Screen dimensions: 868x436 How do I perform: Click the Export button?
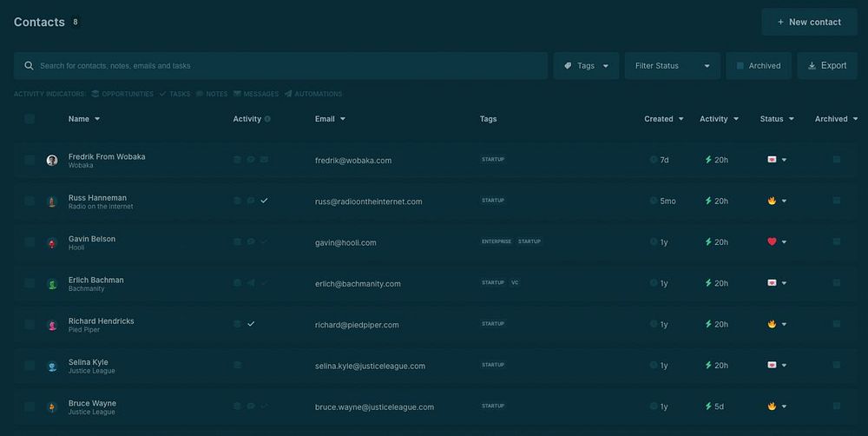tap(827, 66)
